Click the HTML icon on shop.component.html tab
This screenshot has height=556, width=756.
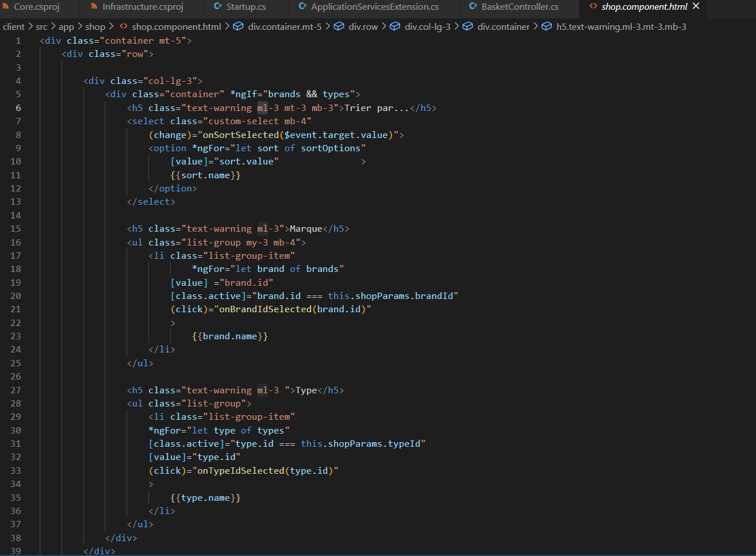coord(593,7)
